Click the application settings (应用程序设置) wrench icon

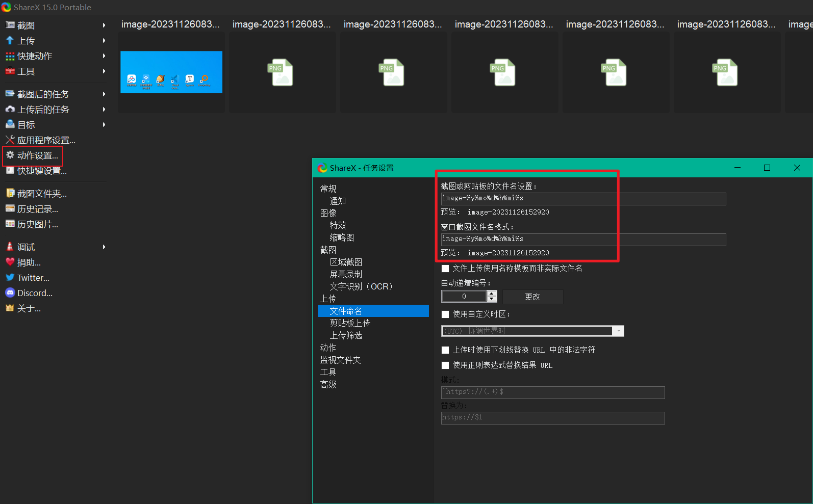[x=10, y=140]
